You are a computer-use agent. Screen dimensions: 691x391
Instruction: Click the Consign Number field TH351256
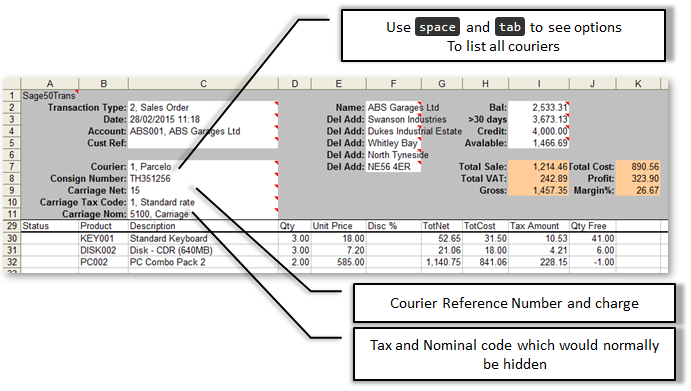(203, 179)
